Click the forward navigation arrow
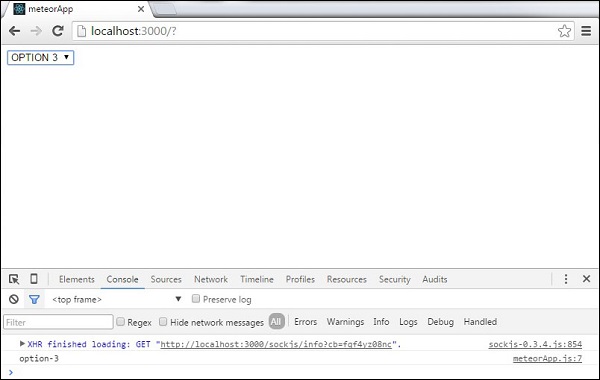Image resolution: width=600 pixels, height=380 pixels. click(x=36, y=31)
